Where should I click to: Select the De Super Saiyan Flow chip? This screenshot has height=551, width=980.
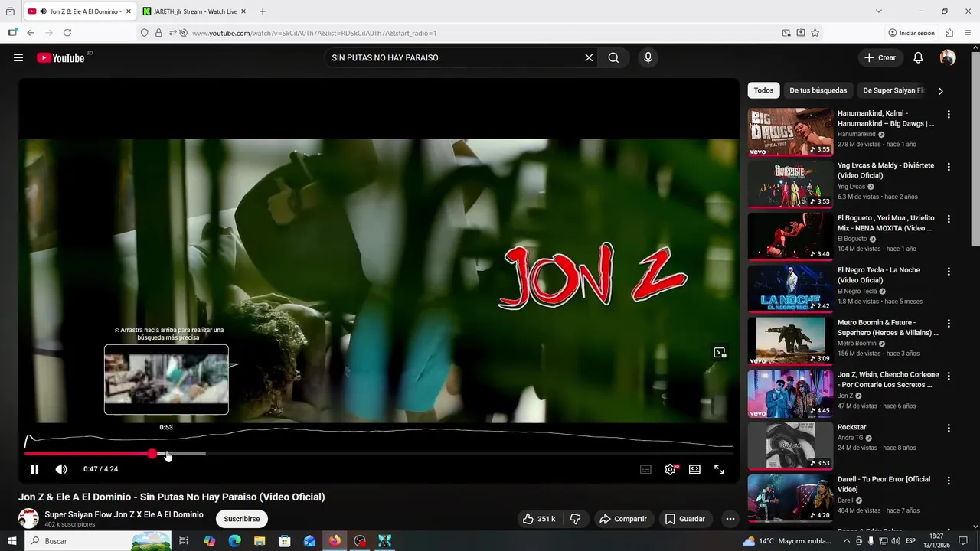pyautogui.click(x=893, y=90)
